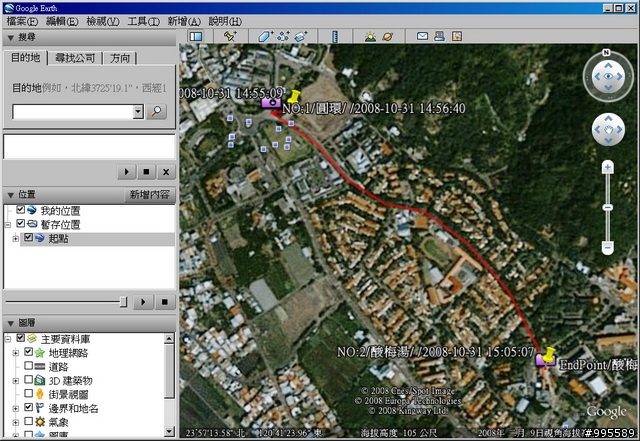Viewport: 640px width, 441px height.
Task: Enable 3D 建築物 layer checkbox
Action: point(28,379)
